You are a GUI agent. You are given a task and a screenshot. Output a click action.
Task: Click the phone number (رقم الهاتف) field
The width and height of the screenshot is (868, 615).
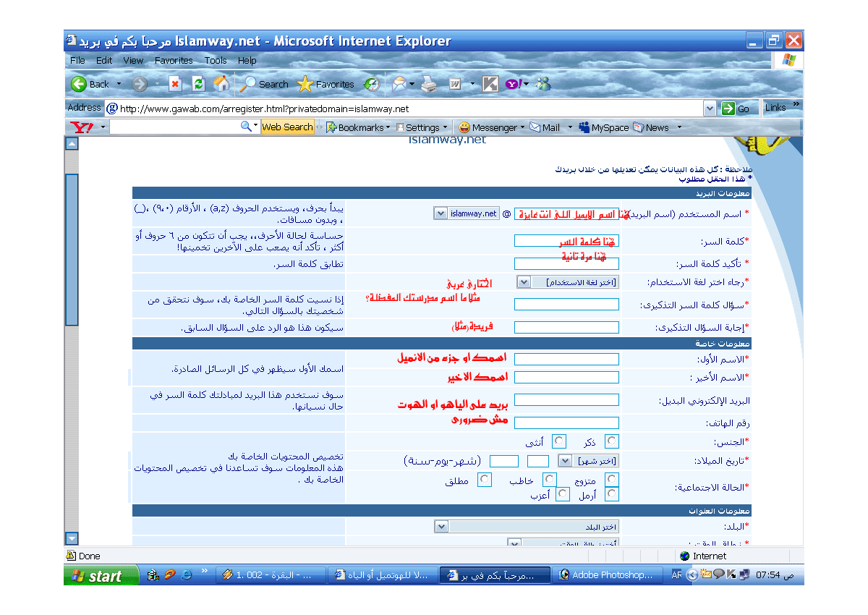coord(566,423)
